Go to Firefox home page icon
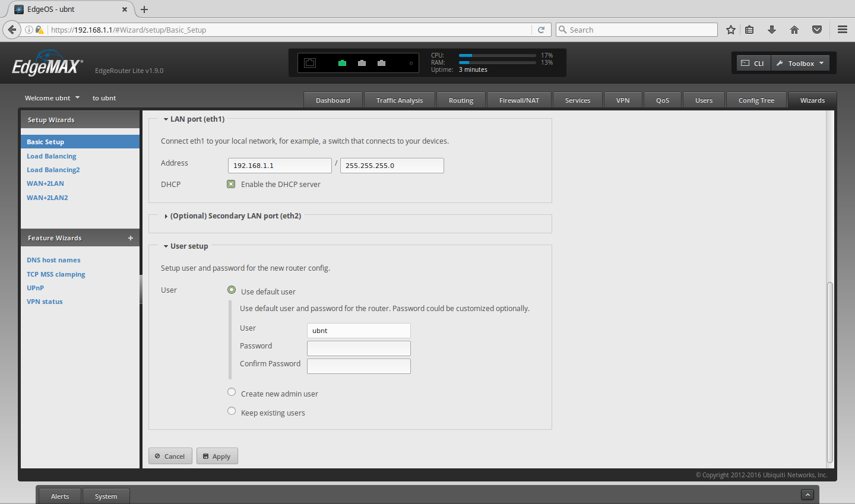Image resolution: width=855 pixels, height=504 pixels. pyautogui.click(x=794, y=30)
